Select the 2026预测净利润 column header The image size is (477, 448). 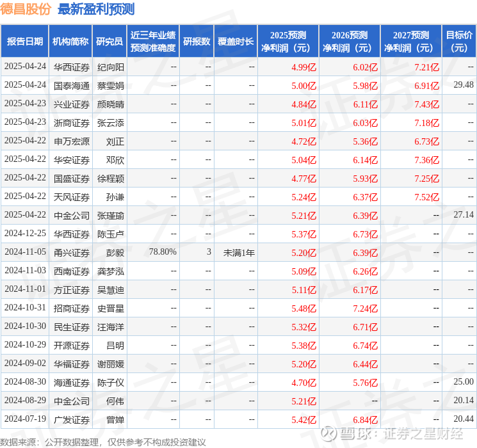[x=350, y=41]
